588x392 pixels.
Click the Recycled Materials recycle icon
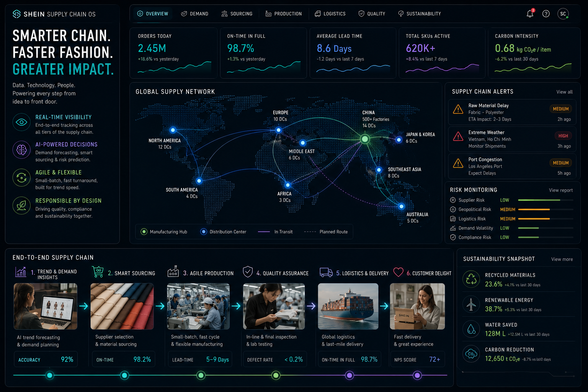coord(471,279)
